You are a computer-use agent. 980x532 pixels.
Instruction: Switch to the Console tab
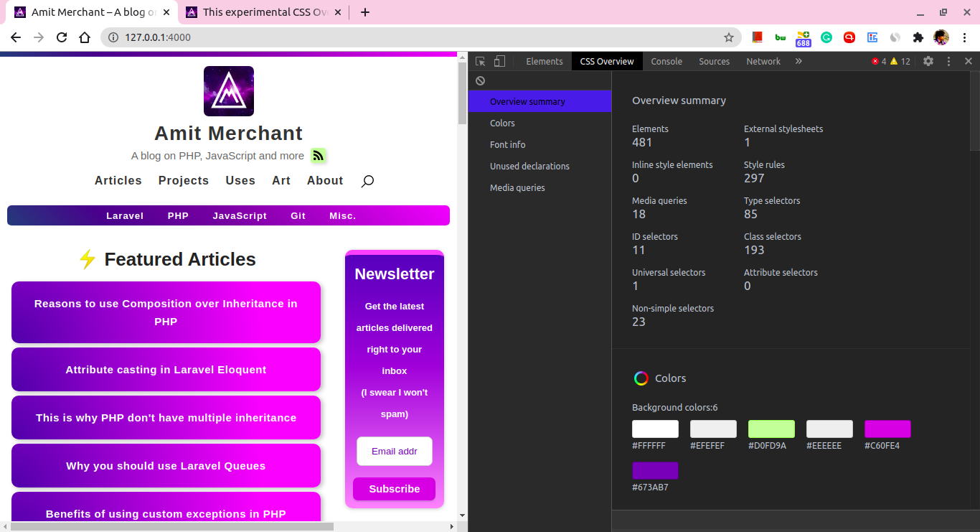pyautogui.click(x=666, y=62)
